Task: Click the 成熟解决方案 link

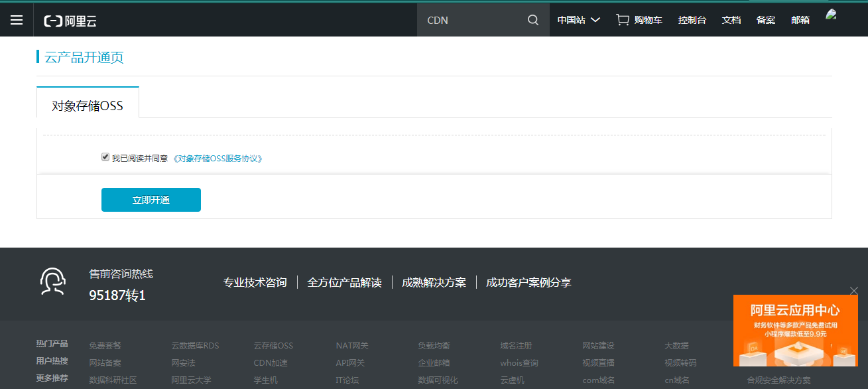Action: click(434, 282)
